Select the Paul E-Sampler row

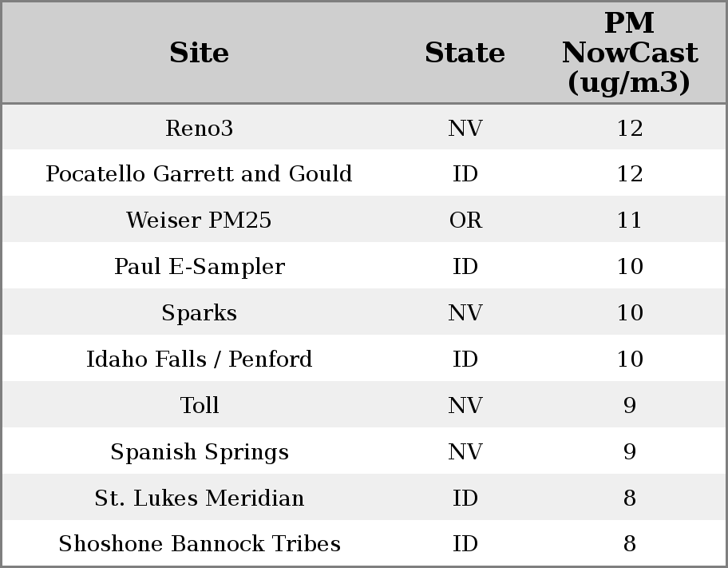199,267
